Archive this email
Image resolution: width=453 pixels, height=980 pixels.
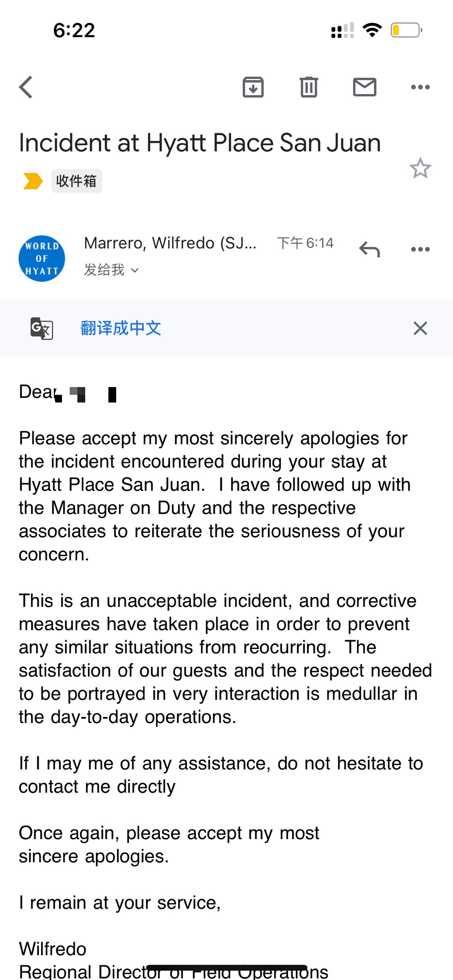tap(253, 87)
